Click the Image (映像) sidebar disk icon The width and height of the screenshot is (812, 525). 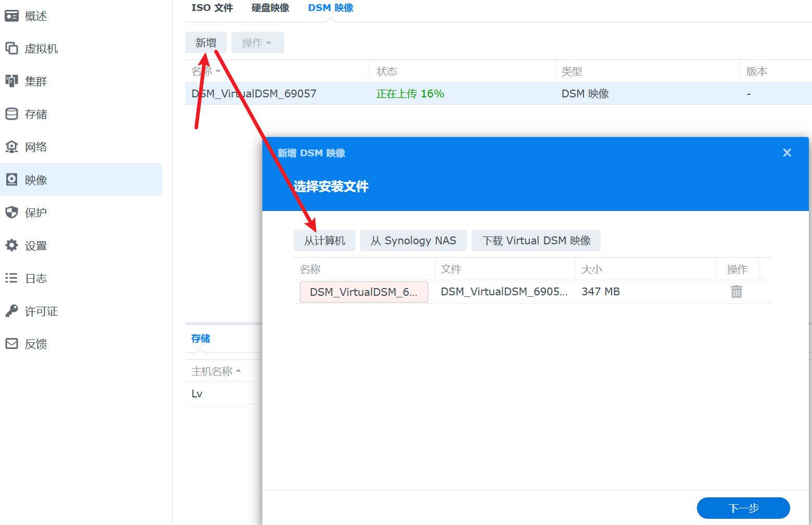click(11, 180)
